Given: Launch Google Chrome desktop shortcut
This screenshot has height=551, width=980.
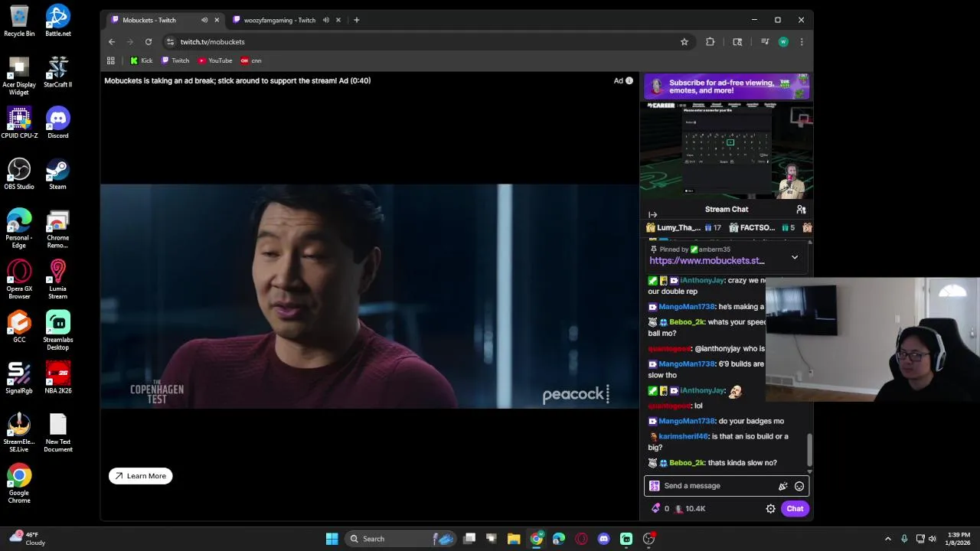Looking at the screenshot, I should pos(19,484).
